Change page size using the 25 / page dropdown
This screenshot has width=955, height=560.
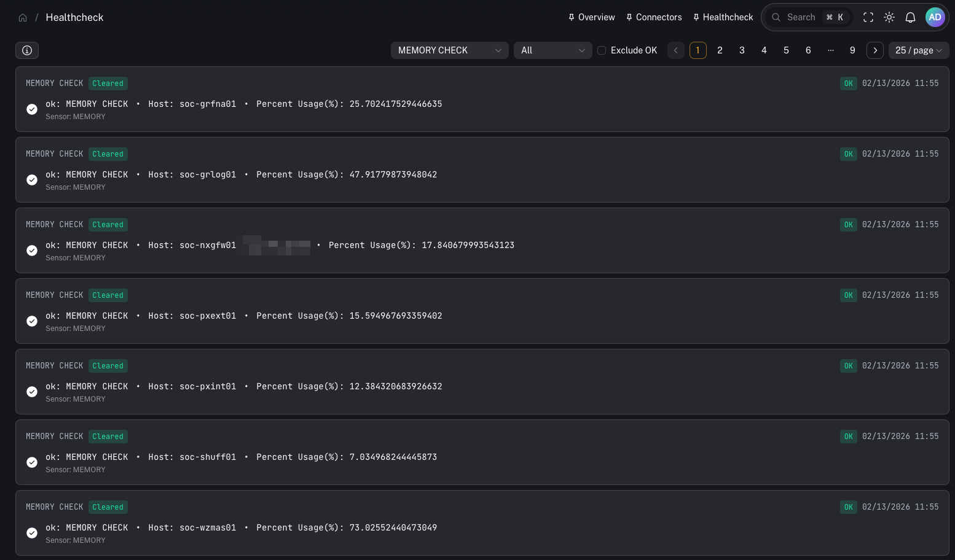coord(918,50)
